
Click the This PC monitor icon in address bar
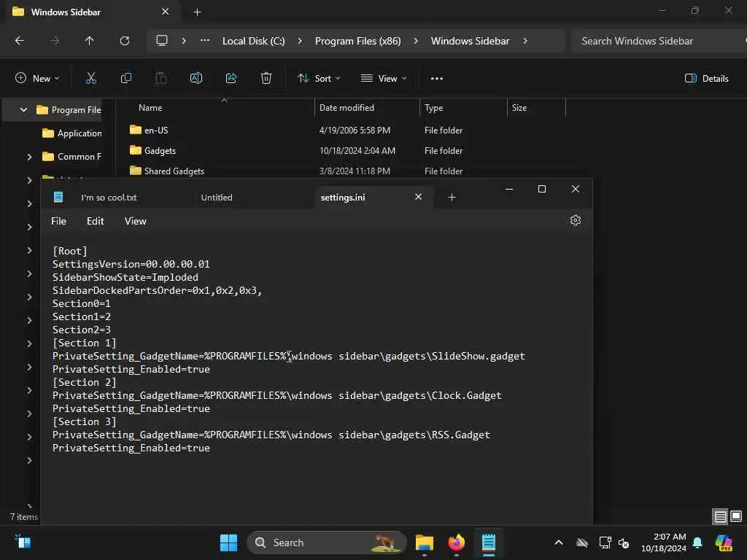162,41
